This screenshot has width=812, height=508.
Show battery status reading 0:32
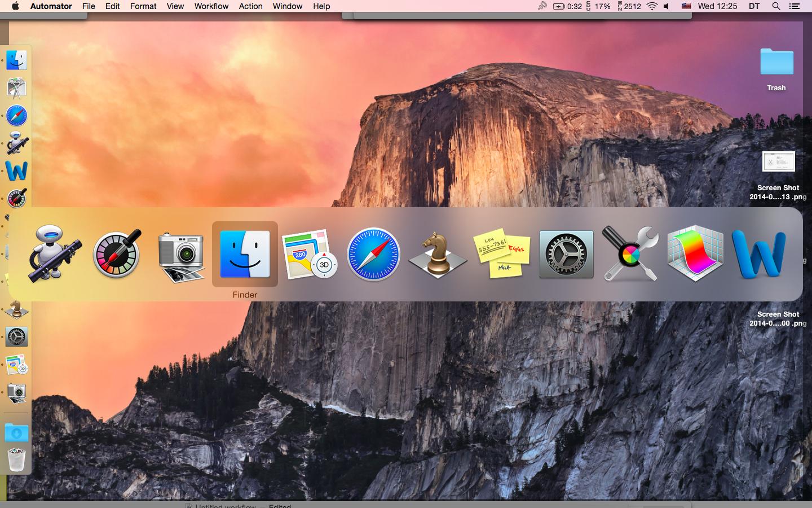pyautogui.click(x=567, y=6)
